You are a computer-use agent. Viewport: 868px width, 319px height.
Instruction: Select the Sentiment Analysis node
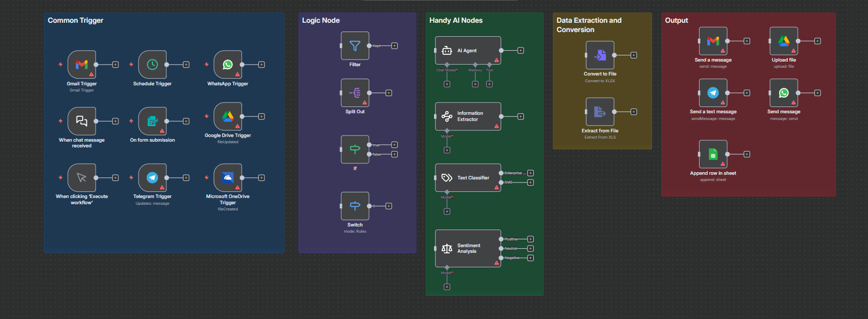468,248
